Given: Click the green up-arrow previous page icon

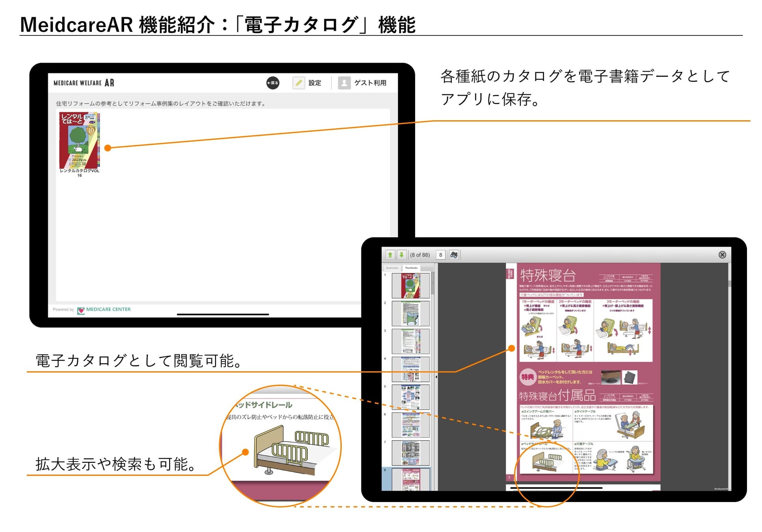Looking at the screenshot, I should (x=390, y=255).
